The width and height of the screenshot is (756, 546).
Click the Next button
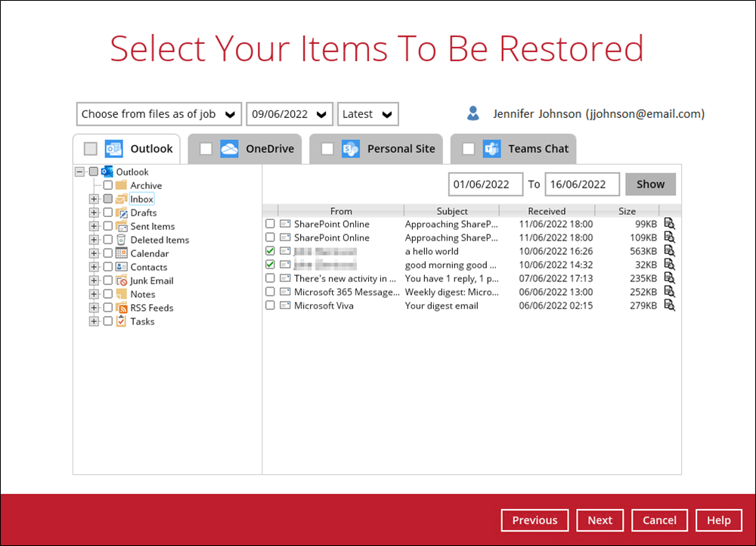click(x=600, y=520)
